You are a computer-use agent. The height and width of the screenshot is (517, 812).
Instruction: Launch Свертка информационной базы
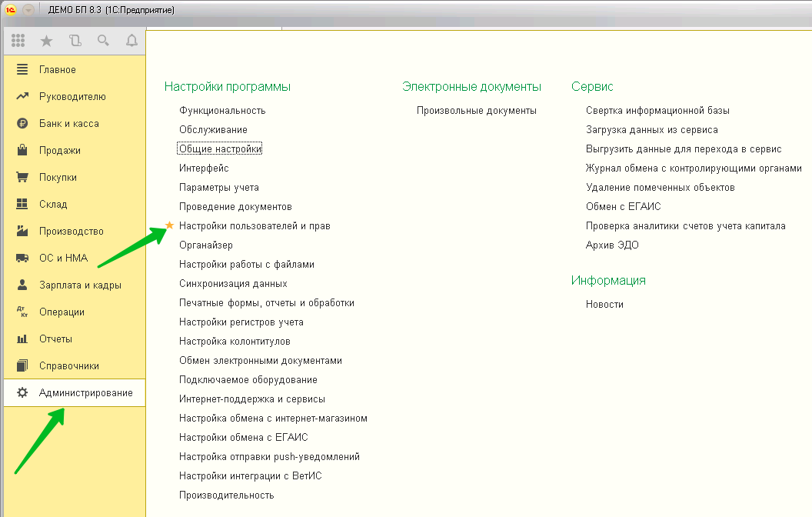tap(657, 111)
